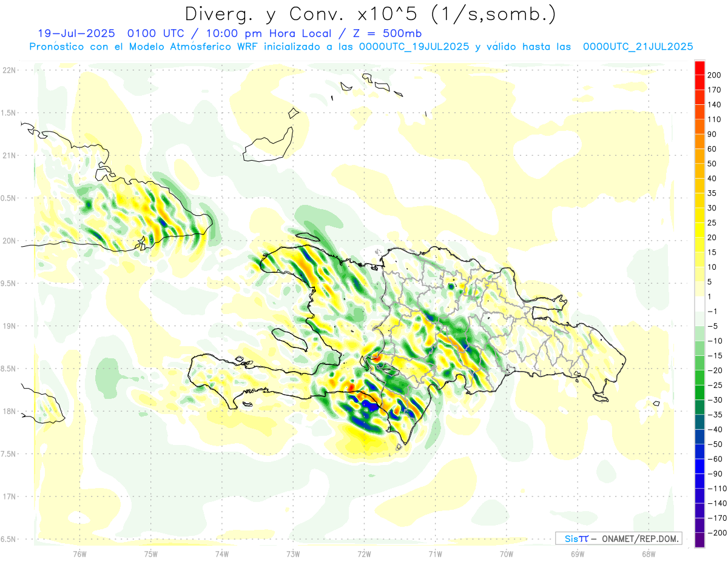Click the '-170' value on the color scale
The height and width of the screenshot is (562, 728).
(x=716, y=518)
